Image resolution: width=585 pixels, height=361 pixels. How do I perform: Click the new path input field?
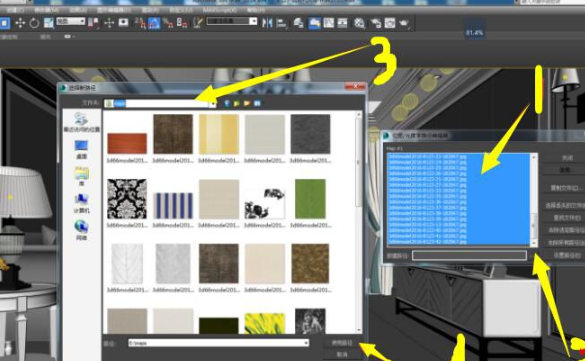point(469,255)
